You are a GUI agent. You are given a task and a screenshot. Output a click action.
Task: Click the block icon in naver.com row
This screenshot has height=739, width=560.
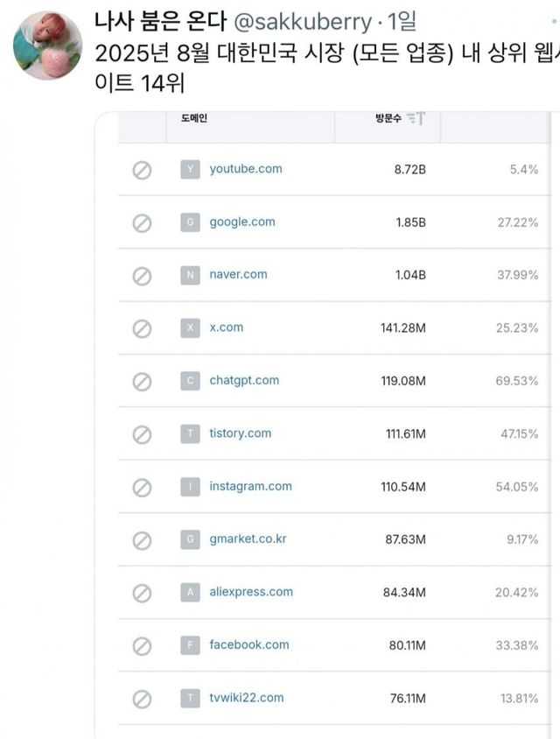tap(142, 276)
